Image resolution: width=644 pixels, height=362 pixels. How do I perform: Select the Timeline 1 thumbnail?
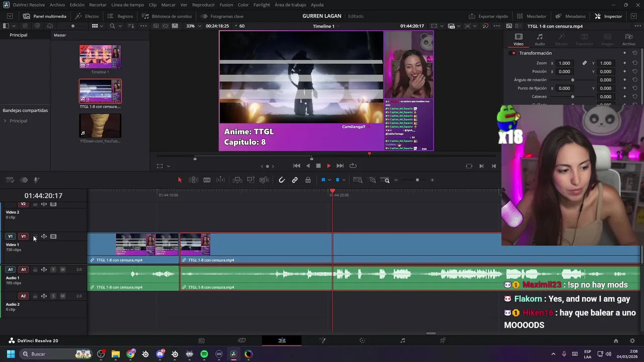100,57
